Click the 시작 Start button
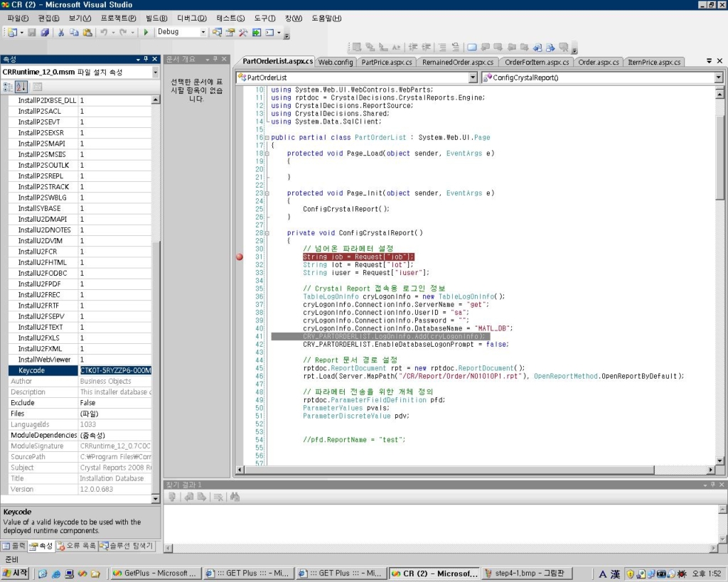This screenshot has width=728, height=582. pos(16,573)
